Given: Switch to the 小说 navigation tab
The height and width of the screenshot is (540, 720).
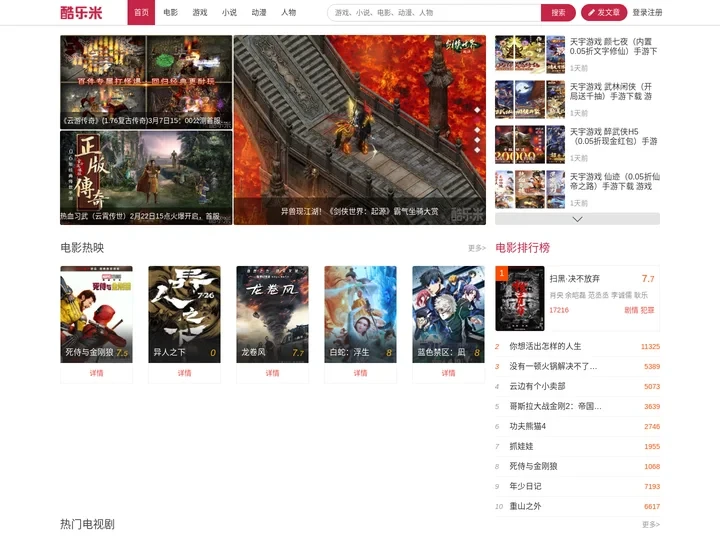Looking at the screenshot, I should coord(229,12).
